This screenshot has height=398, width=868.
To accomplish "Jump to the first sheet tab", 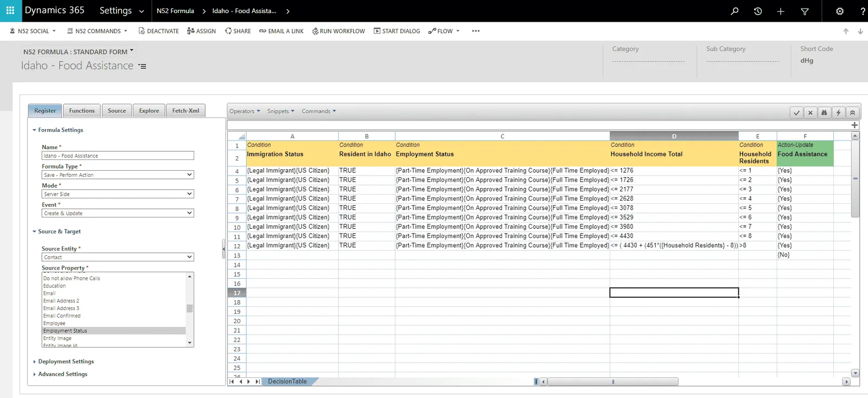I will 232,382.
